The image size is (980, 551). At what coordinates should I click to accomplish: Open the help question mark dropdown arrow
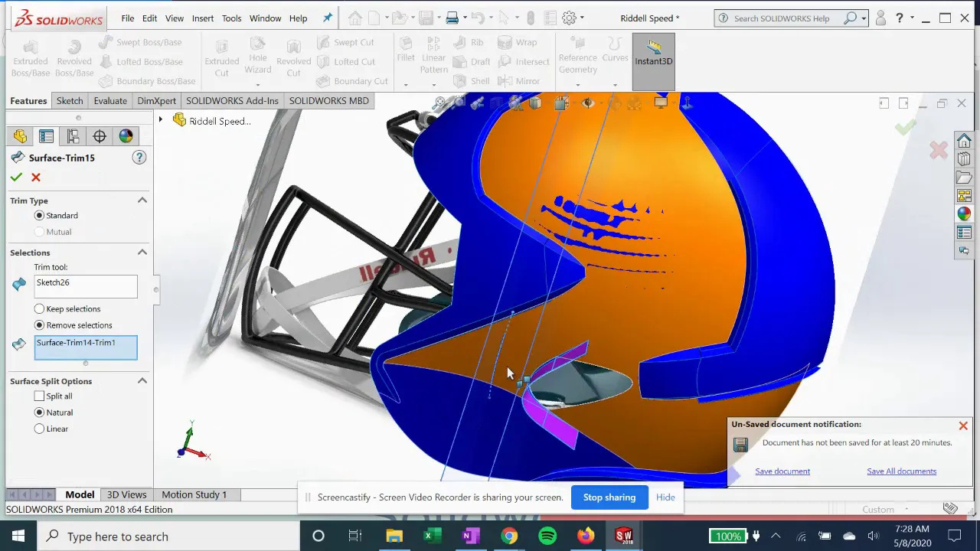point(912,18)
